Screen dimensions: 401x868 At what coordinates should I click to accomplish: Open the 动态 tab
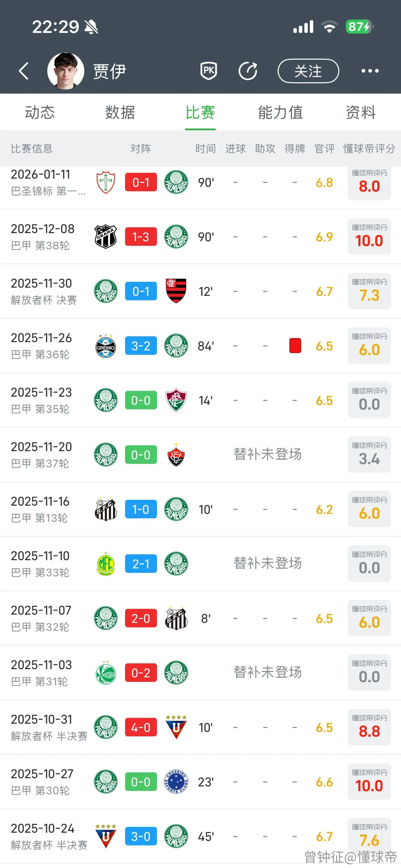click(40, 112)
